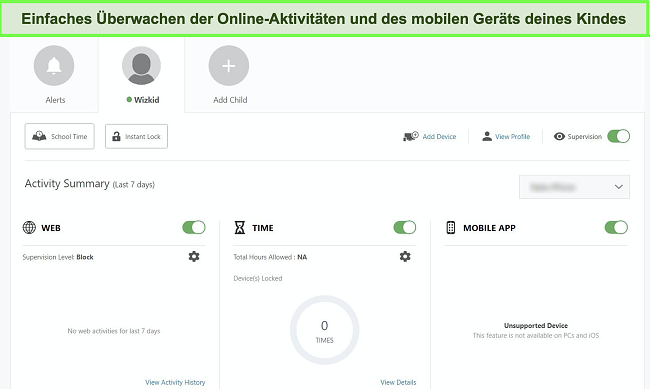
Task: Click the Add Device truck icon
Action: (x=410, y=136)
